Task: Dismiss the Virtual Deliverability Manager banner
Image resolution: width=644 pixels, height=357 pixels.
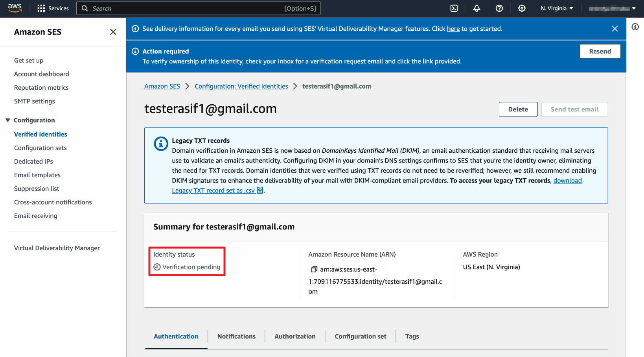Action: pyautogui.click(x=615, y=29)
